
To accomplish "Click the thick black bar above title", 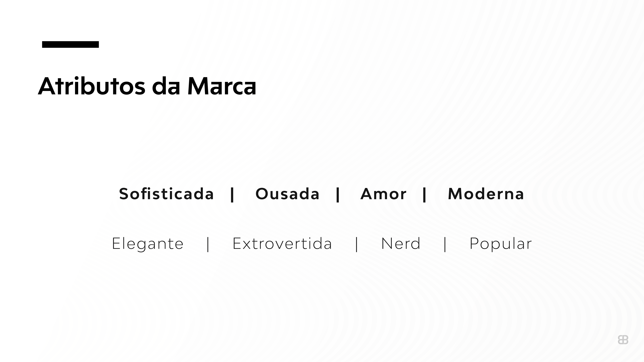I will 70,44.
